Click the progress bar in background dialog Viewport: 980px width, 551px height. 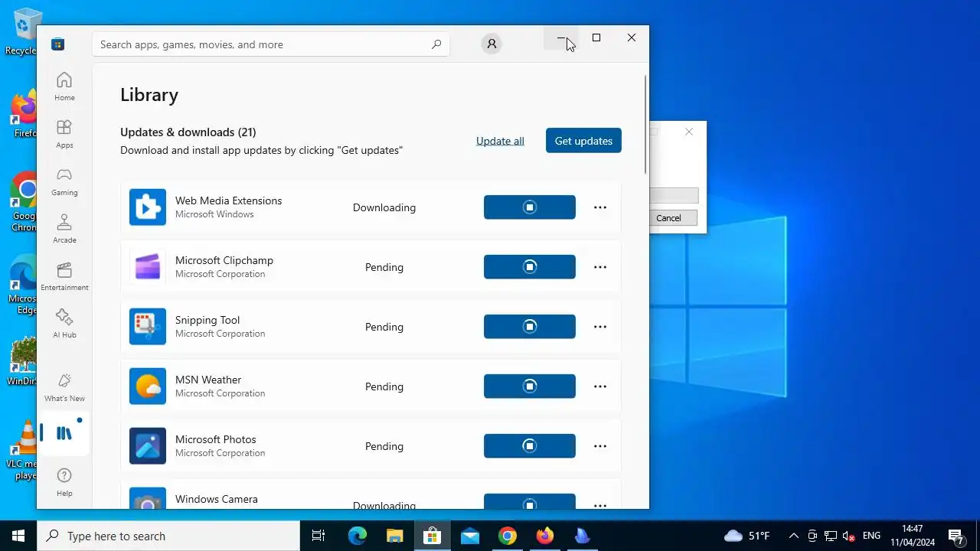674,196
